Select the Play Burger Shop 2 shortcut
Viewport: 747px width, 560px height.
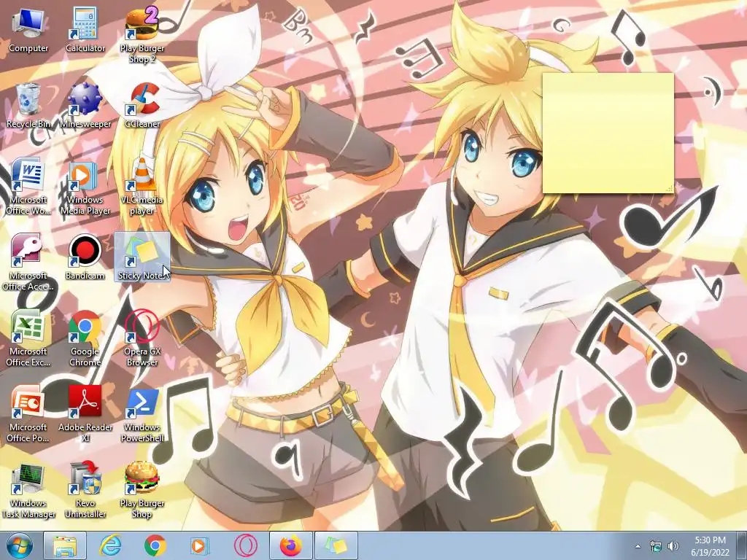click(142, 35)
